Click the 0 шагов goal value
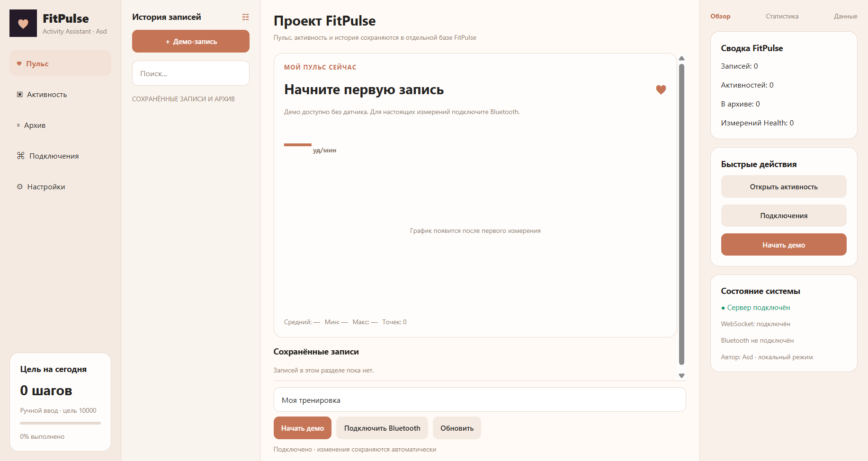This screenshot has height=461, width=868. 46,390
